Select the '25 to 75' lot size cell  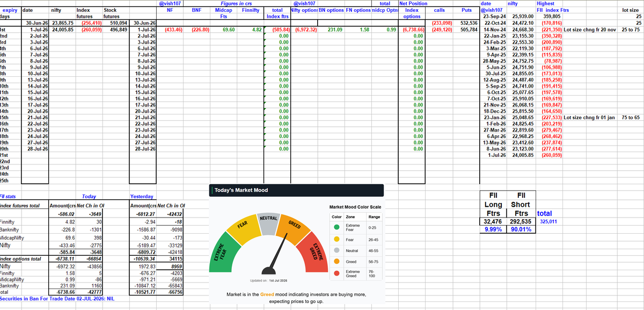631,30
